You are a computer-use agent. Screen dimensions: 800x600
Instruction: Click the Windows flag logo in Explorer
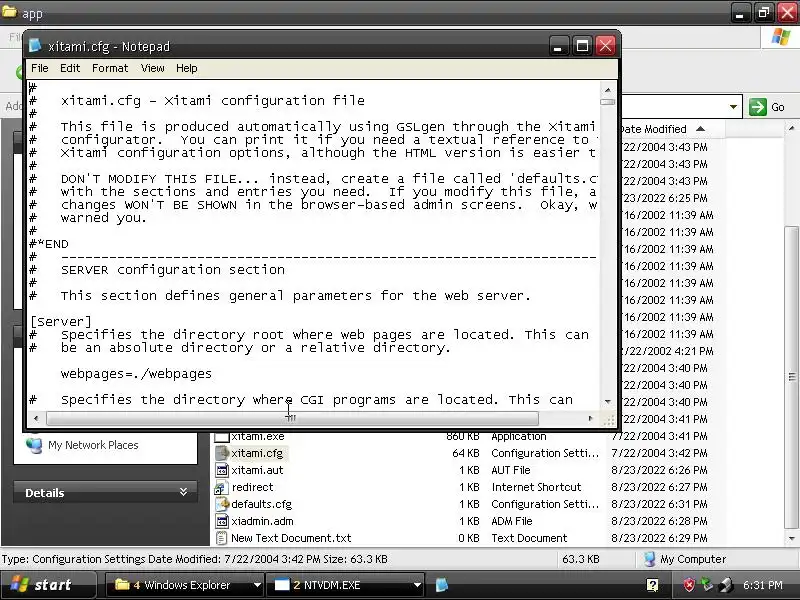[x=781, y=37]
